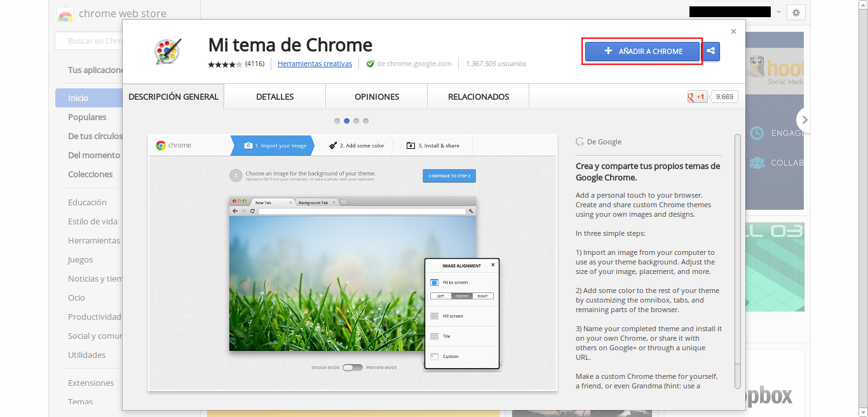Screen dimensions: 868x417
Task: Open the Relacionados tab
Action: click(x=478, y=97)
